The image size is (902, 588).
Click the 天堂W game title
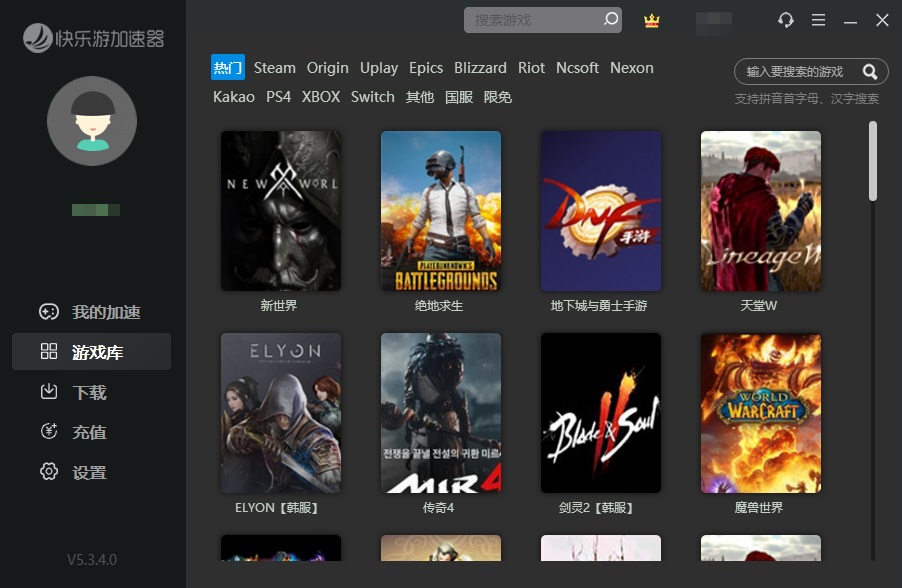click(x=758, y=306)
